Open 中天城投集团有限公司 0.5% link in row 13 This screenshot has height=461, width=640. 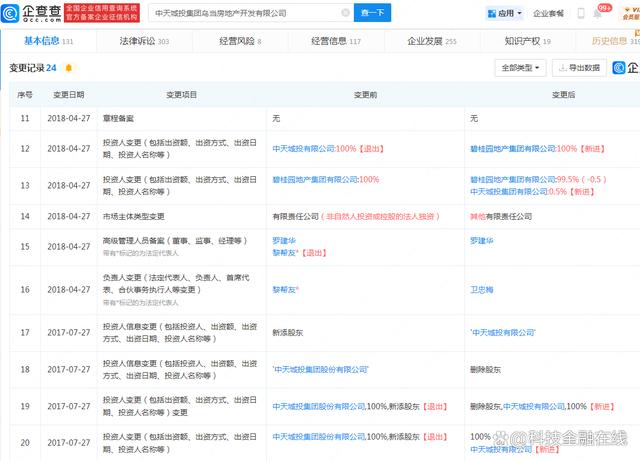(509, 192)
